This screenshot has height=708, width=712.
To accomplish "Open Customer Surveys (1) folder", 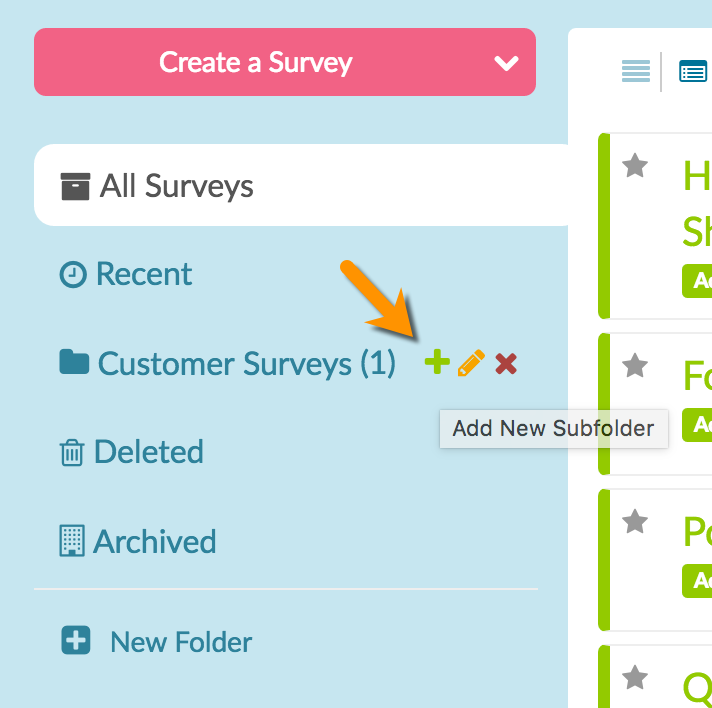I will pyautogui.click(x=246, y=364).
